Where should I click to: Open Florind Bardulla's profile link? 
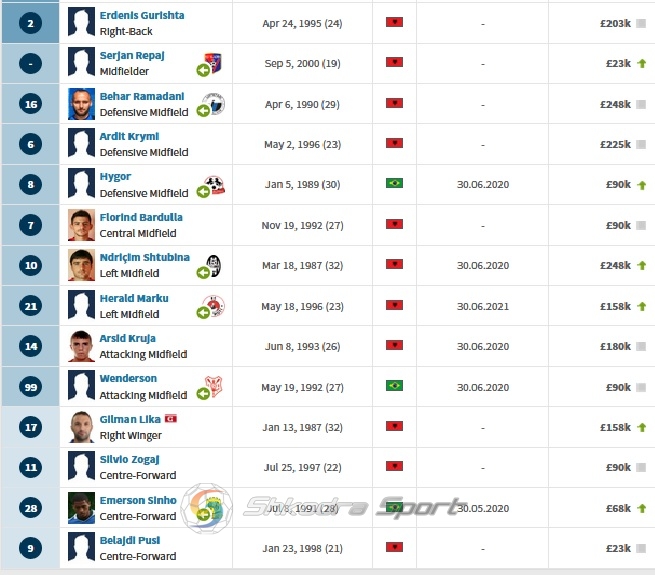pos(141,217)
